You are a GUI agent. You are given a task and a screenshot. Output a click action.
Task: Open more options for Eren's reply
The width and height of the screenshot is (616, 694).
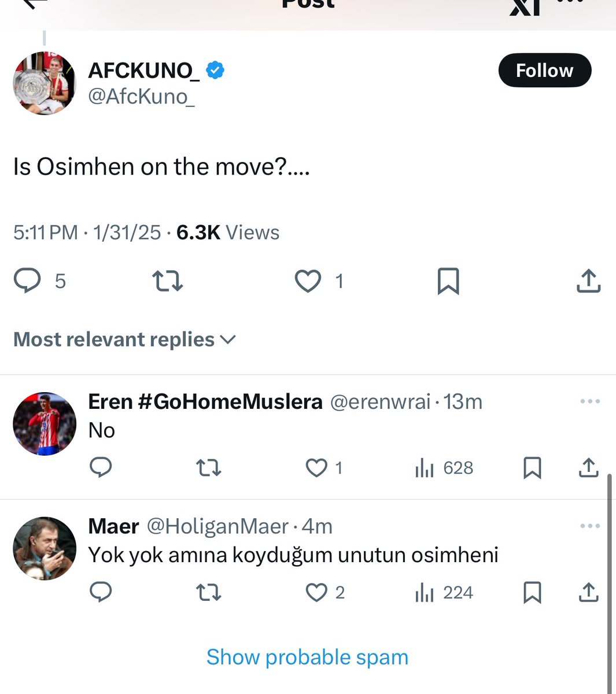(x=590, y=401)
